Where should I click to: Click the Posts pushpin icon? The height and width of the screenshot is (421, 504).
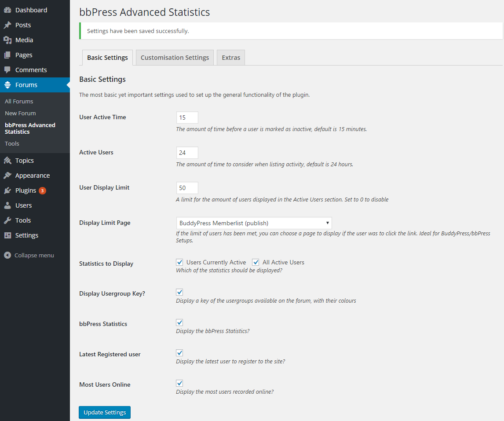(x=7, y=25)
